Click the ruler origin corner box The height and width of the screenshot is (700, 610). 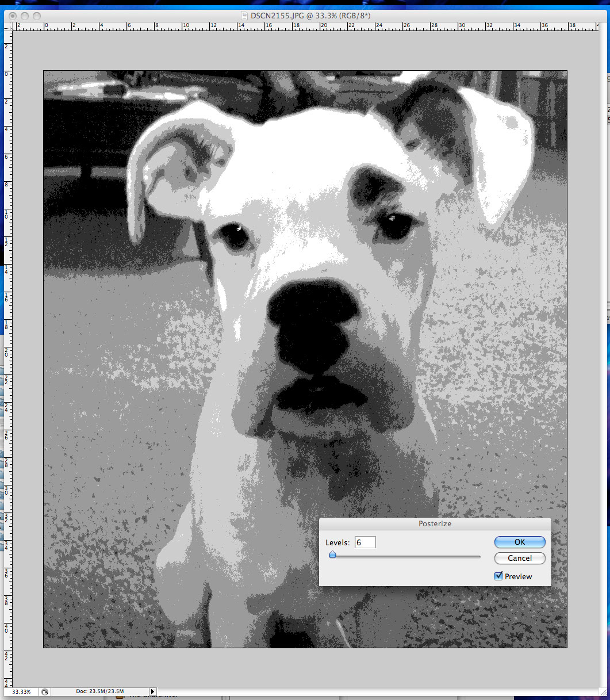pos(9,26)
